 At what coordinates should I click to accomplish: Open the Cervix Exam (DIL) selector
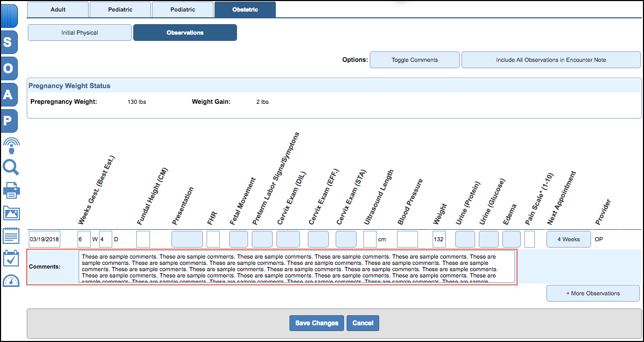[288, 239]
